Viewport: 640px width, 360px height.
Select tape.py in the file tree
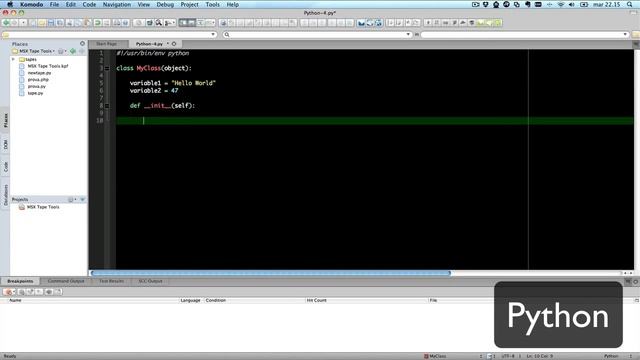(x=35, y=93)
